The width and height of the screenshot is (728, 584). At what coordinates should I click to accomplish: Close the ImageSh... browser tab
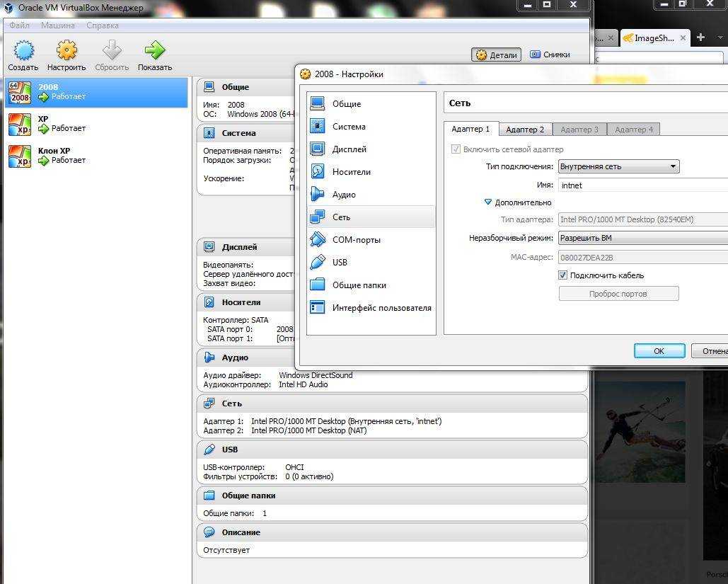[683, 38]
